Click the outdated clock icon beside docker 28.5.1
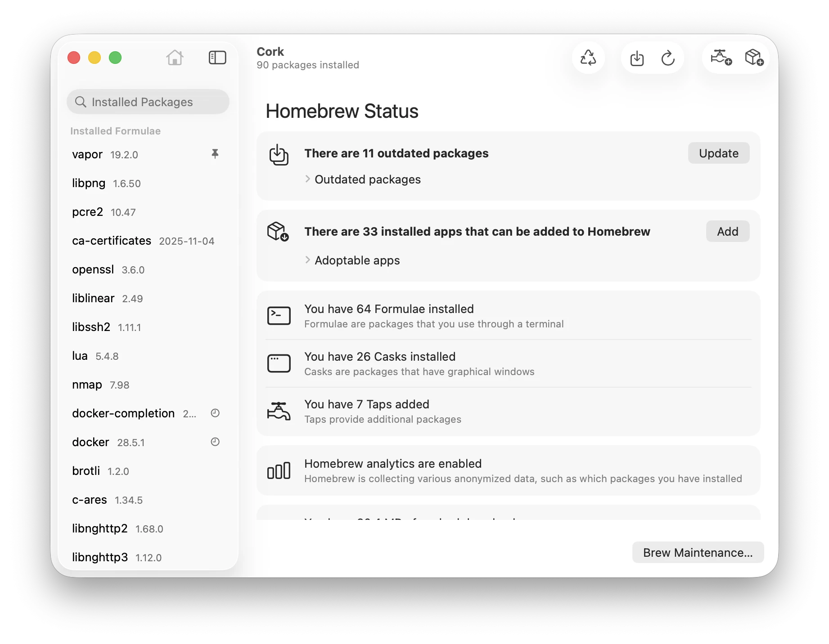 (x=215, y=442)
